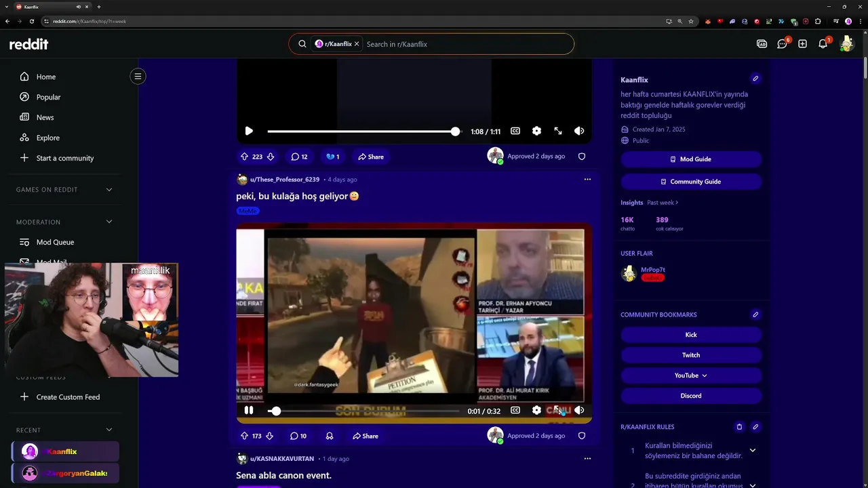Enter fullscreen on the top video

[558, 131]
